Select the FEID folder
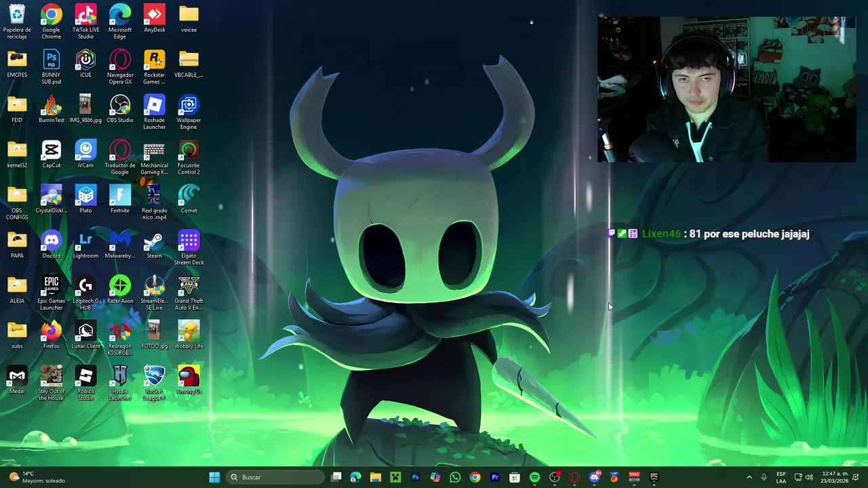The image size is (868, 488). (x=17, y=109)
